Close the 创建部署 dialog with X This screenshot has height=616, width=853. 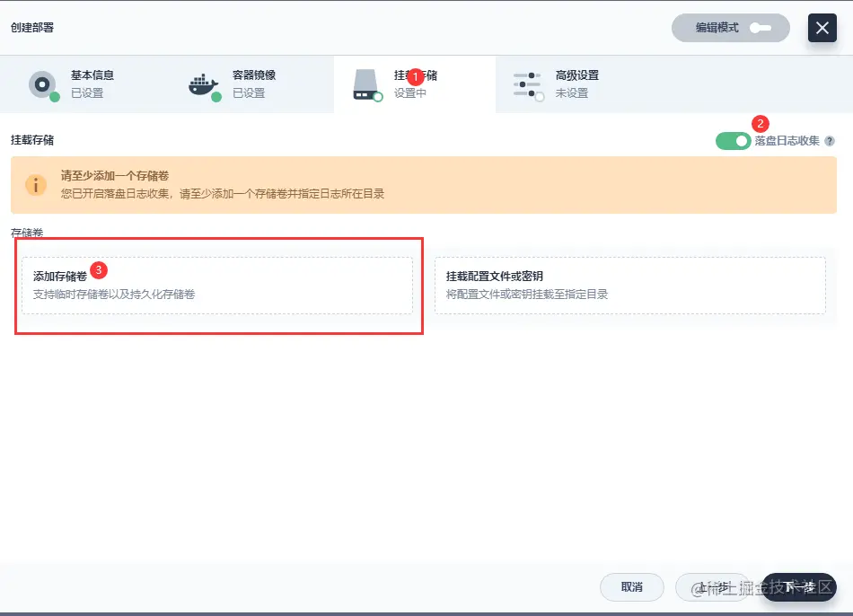click(822, 28)
